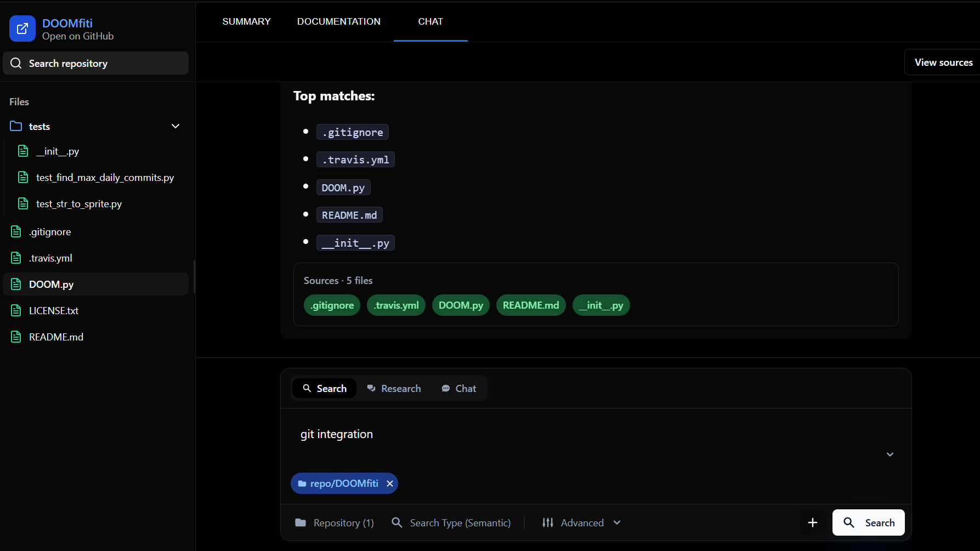Switch to Chat mode in query box
The width and height of the screenshot is (980, 551).
459,388
